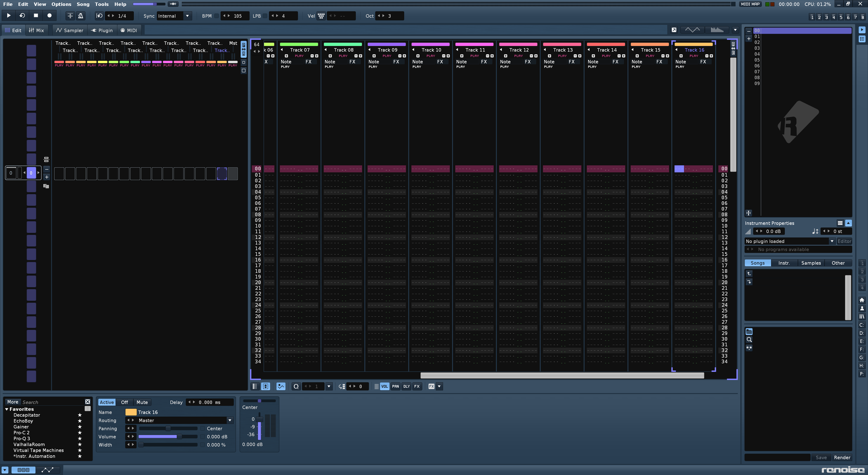
Task: Switch to the Sampler tab
Action: (70, 30)
